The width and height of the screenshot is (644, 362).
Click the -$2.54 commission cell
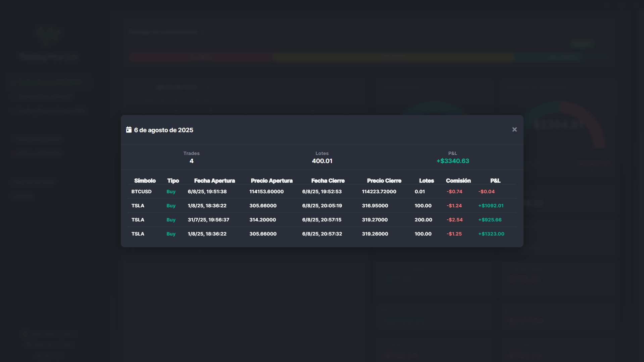click(454, 220)
